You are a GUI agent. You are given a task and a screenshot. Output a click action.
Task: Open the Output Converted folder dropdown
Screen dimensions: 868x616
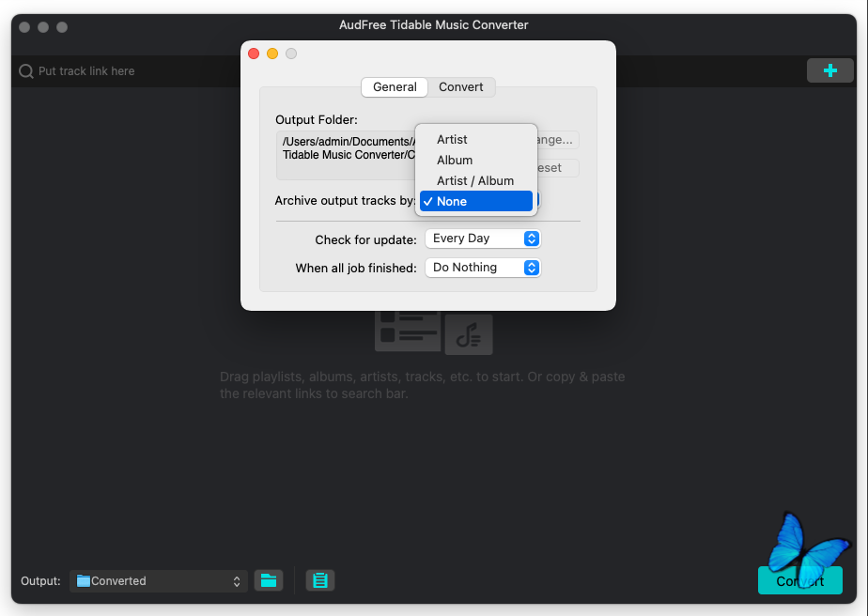(x=158, y=581)
